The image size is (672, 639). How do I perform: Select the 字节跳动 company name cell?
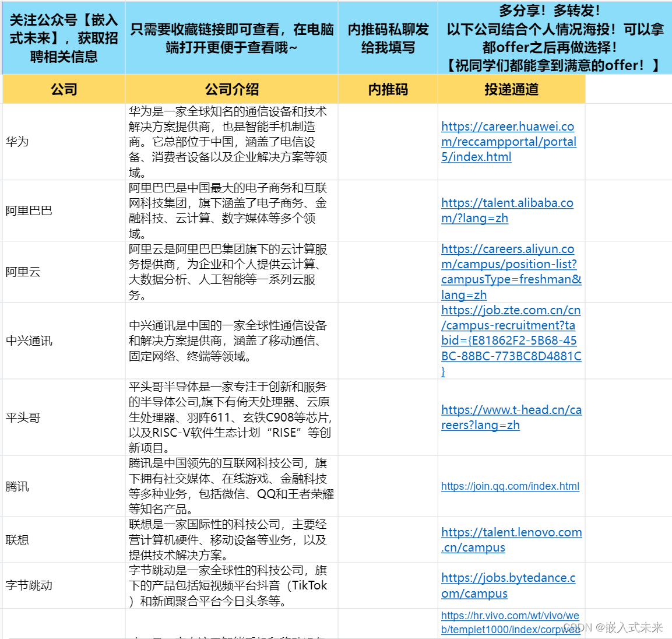coord(64,585)
